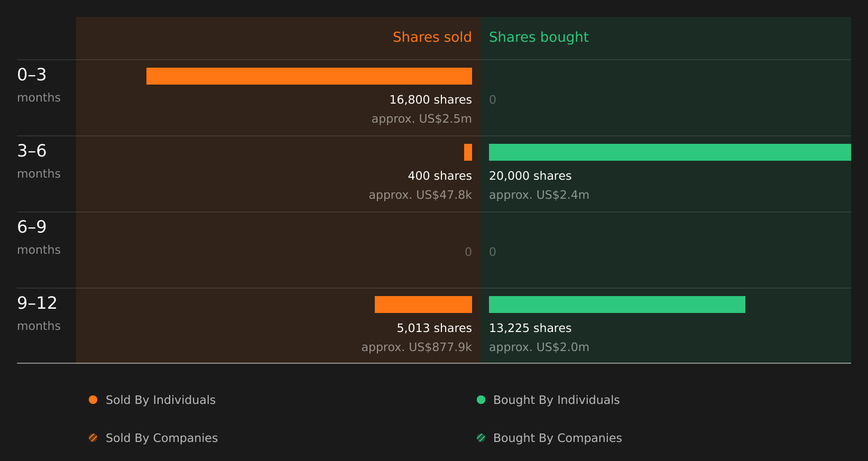Click the approx. US$2.5m amount
The height and width of the screenshot is (461, 868).
pyautogui.click(x=421, y=119)
